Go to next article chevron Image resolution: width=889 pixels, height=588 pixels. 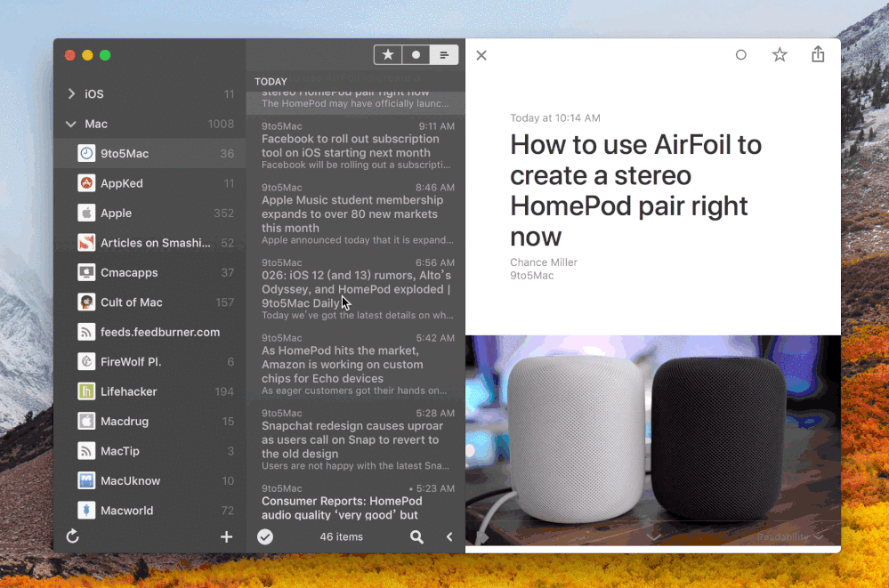[654, 536]
